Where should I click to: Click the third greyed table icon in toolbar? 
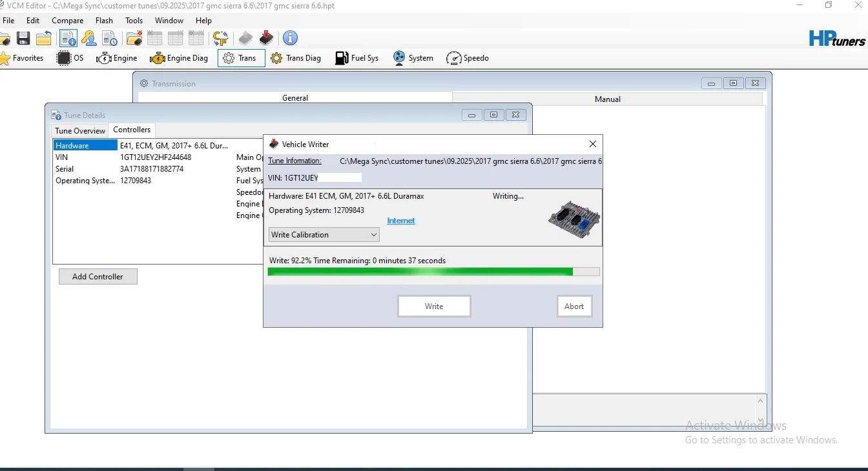tap(196, 38)
